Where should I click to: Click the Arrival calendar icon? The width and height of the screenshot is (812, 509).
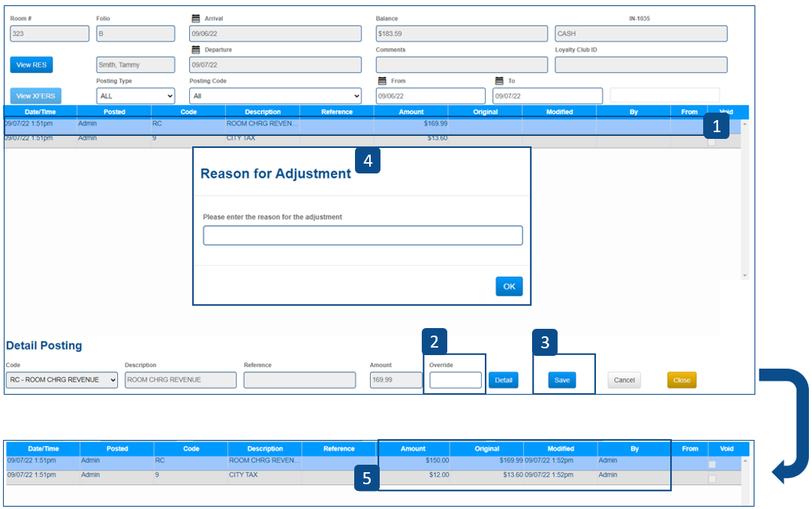point(196,19)
